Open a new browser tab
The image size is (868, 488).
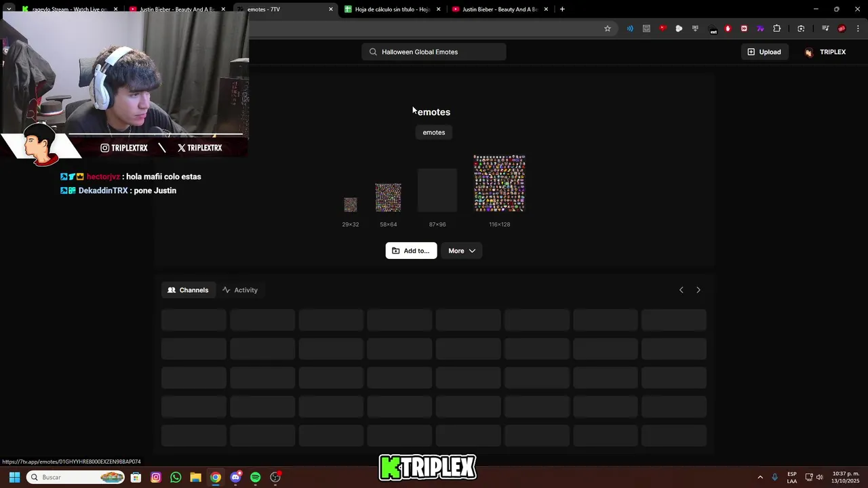562,9
